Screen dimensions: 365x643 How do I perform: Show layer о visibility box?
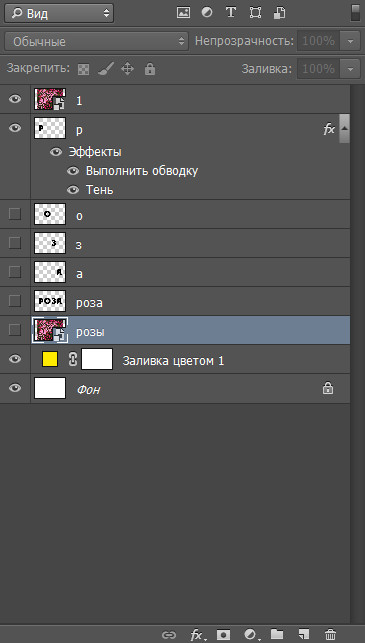click(15, 214)
